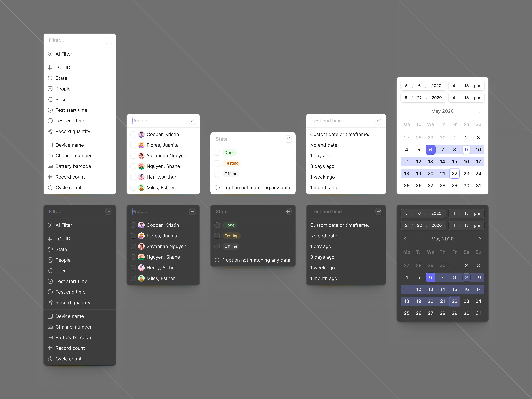Screen dimensions: 532x399
Task: Click the year 2020 field in light start date
Action: 436,86
